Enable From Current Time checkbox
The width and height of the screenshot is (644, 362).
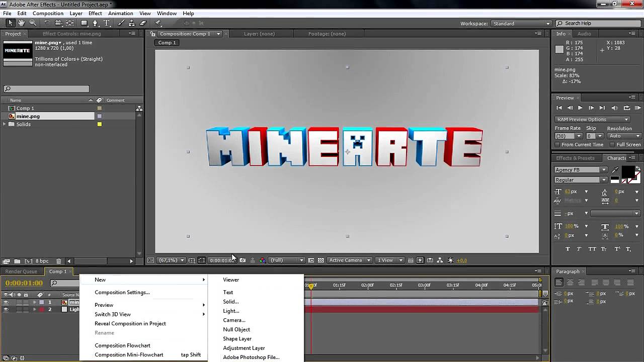(x=557, y=145)
